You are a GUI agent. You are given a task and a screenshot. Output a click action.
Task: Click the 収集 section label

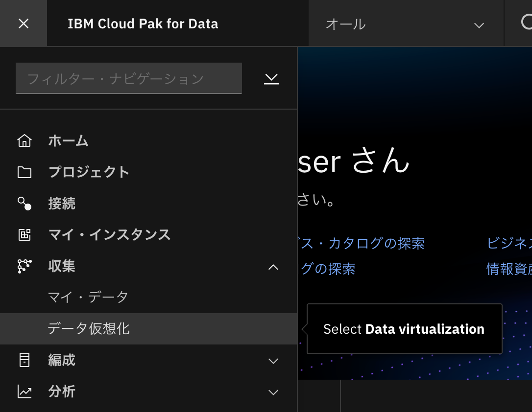click(61, 266)
